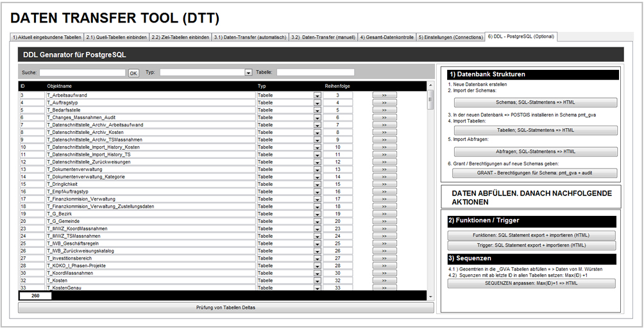This screenshot has height=328, width=644.
Task: Click the >> button for T_G_Gemeinde row
Action: [x=385, y=221]
